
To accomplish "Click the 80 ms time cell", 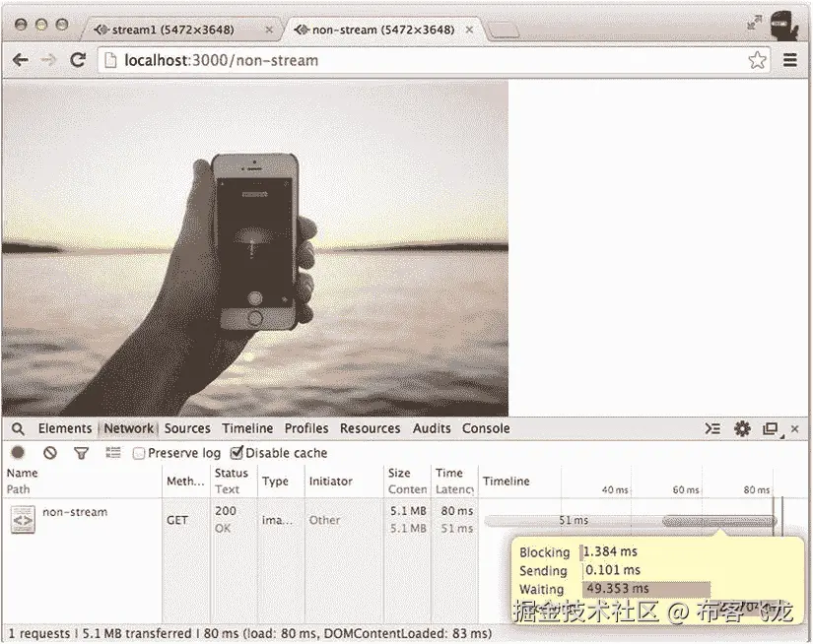I will [457, 511].
